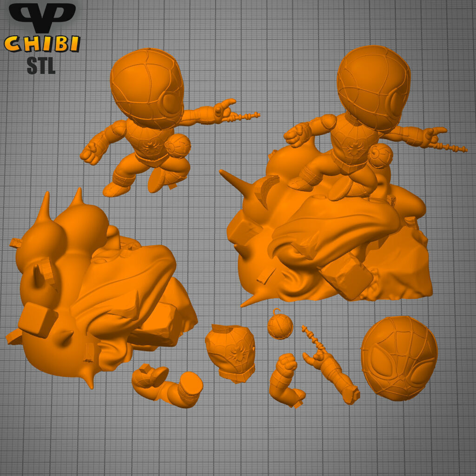Select the separated pointing arm with web strand
The width and height of the screenshot is (476, 476).
pyautogui.click(x=331, y=364)
